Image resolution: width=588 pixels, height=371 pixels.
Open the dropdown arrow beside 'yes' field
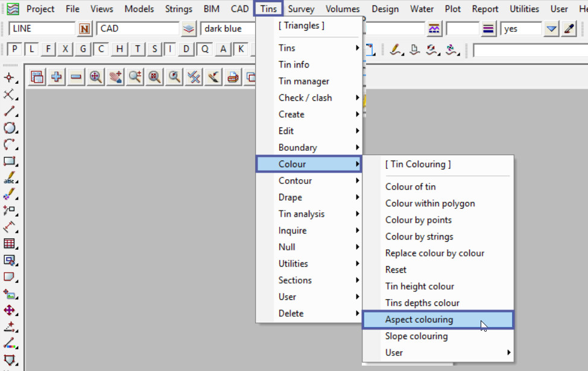[x=551, y=29]
